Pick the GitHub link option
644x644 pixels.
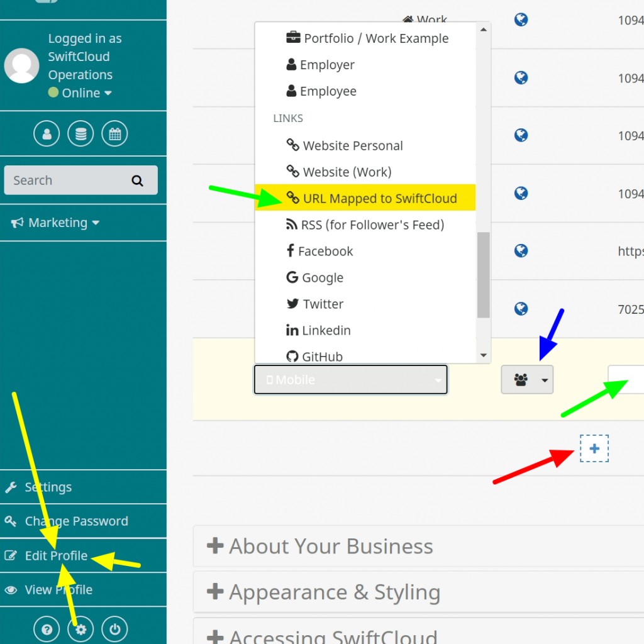(x=321, y=357)
